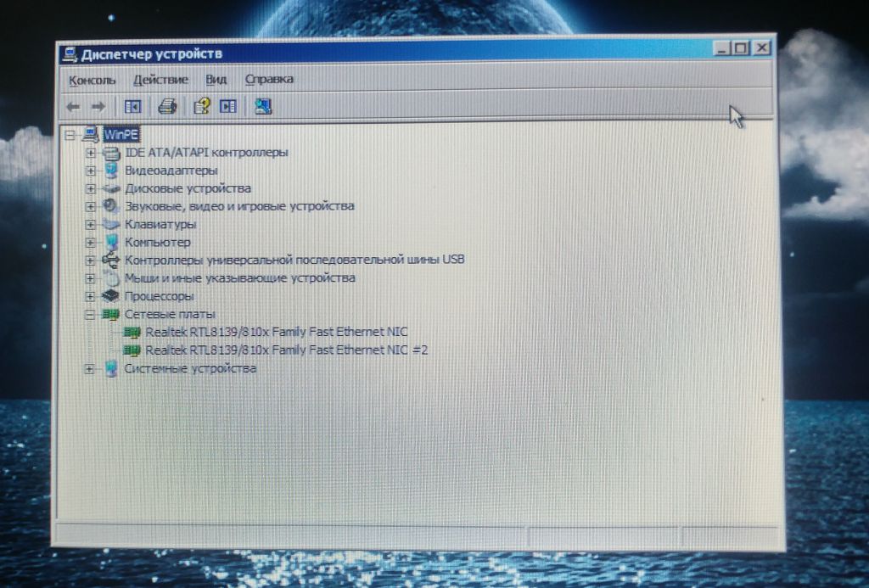Select the 'Мыши и иные указывающие устройства' label
The height and width of the screenshot is (588, 869).
[x=240, y=277]
